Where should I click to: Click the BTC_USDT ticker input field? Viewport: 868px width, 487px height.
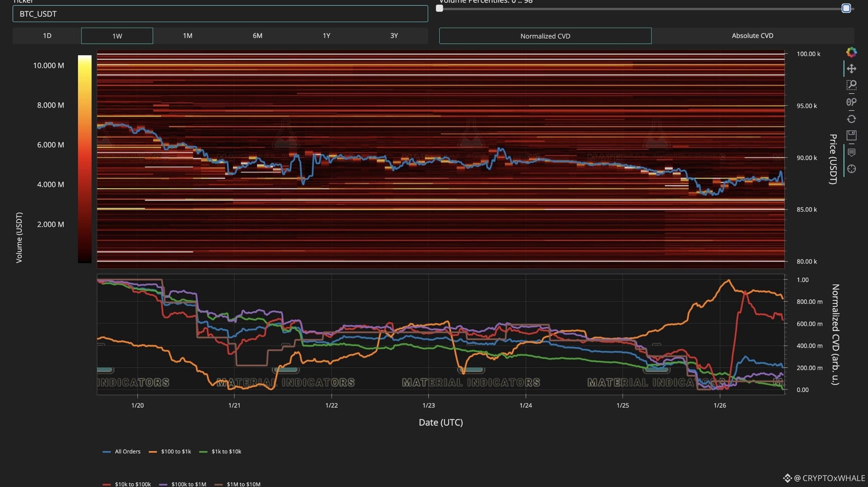click(x=220, y=14)
